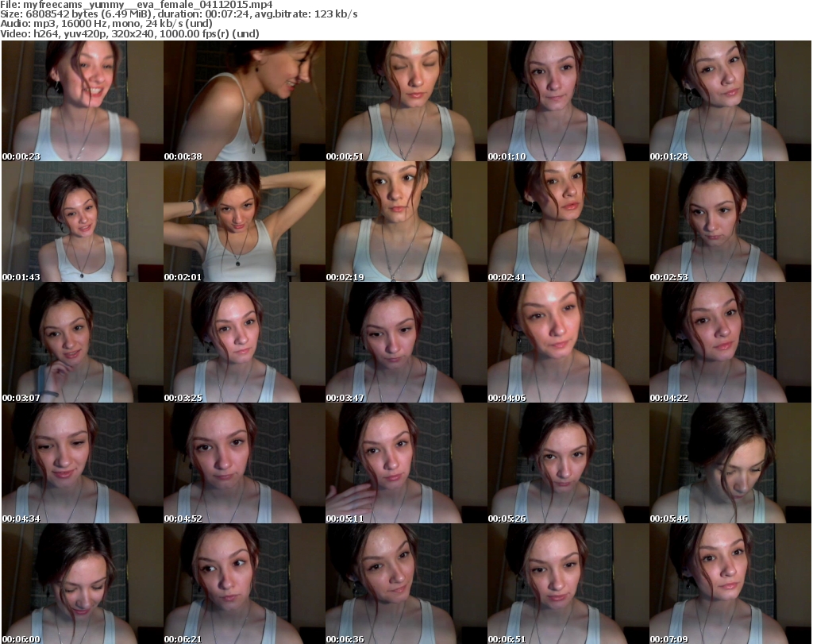Select the thumbnail timestamped 00:03:47

click(x=406, y=342)
